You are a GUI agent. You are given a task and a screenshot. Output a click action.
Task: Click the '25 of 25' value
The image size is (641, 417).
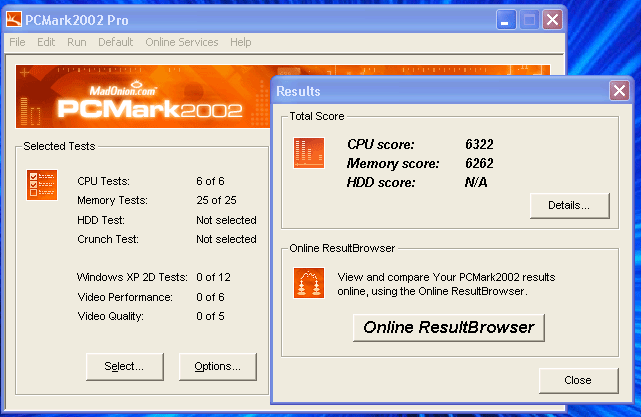pos(216,200)
